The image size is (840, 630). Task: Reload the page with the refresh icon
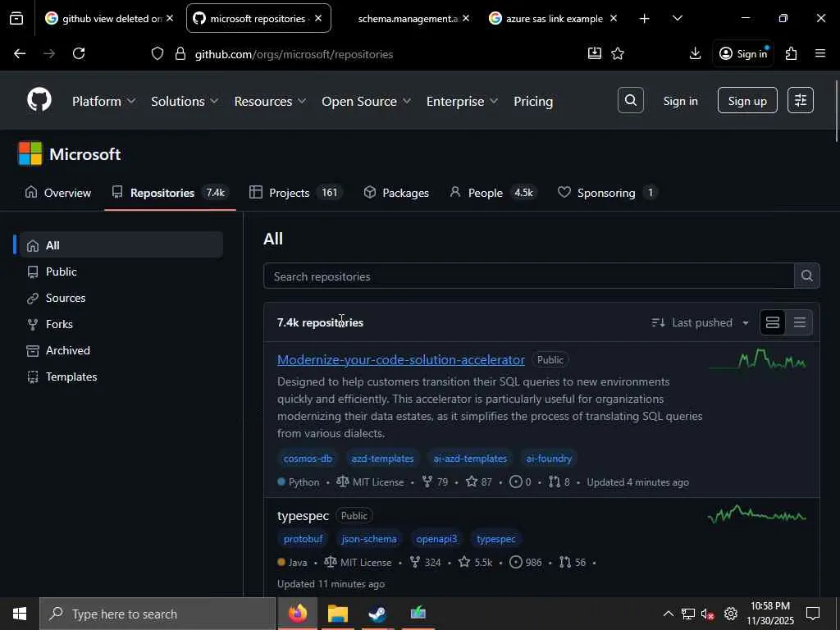pos(79,53)
